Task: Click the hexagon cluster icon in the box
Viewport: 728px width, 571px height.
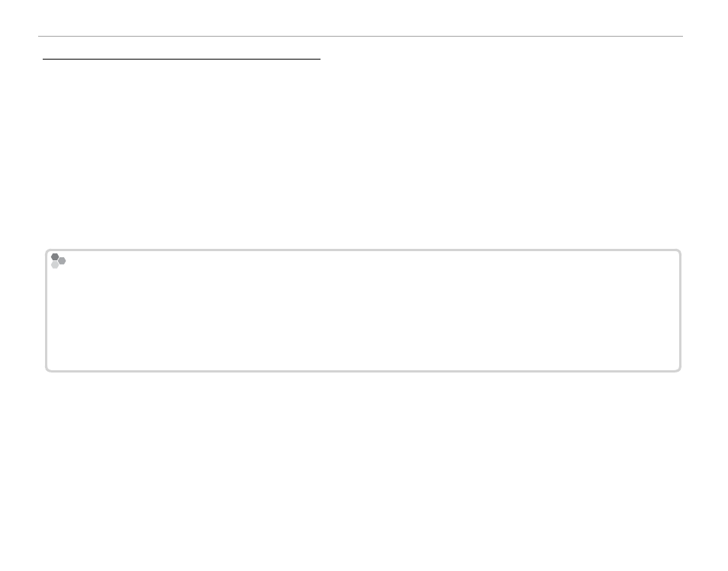Action: pyautogui.click(x=58, y=260)
